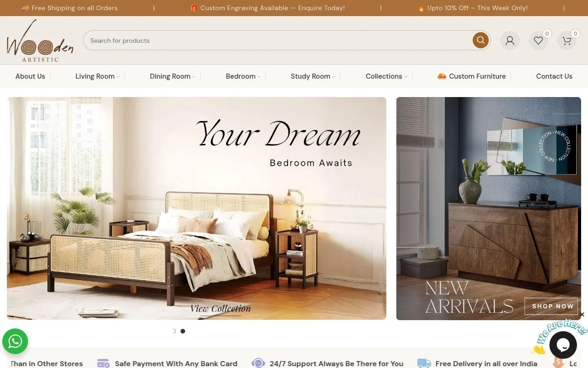The image size is (588, 368).
Task: Select the second slide indicator dot
Action: (183, 331)
